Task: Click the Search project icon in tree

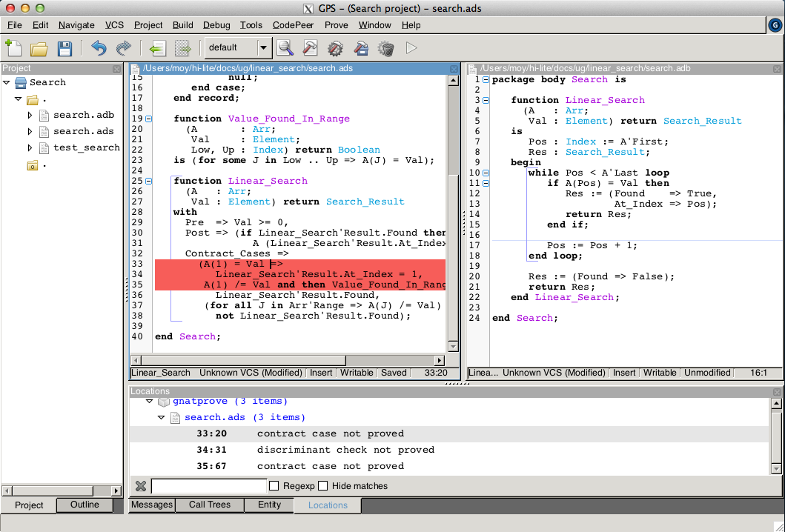Action: (21, 82)
